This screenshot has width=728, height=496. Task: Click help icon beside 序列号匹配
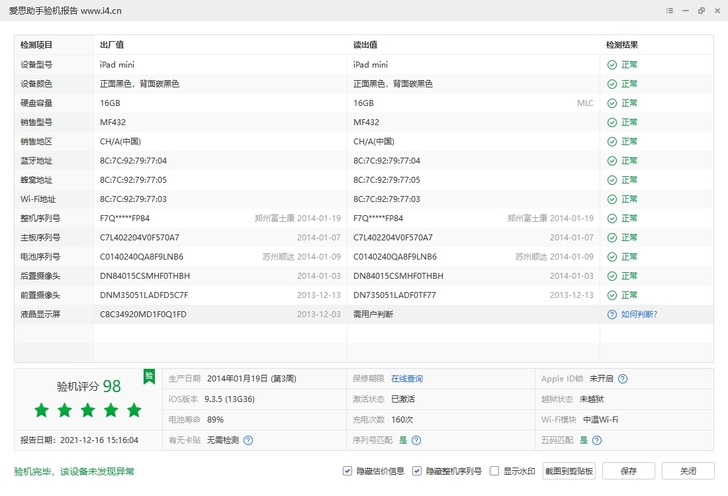[416, 439]
